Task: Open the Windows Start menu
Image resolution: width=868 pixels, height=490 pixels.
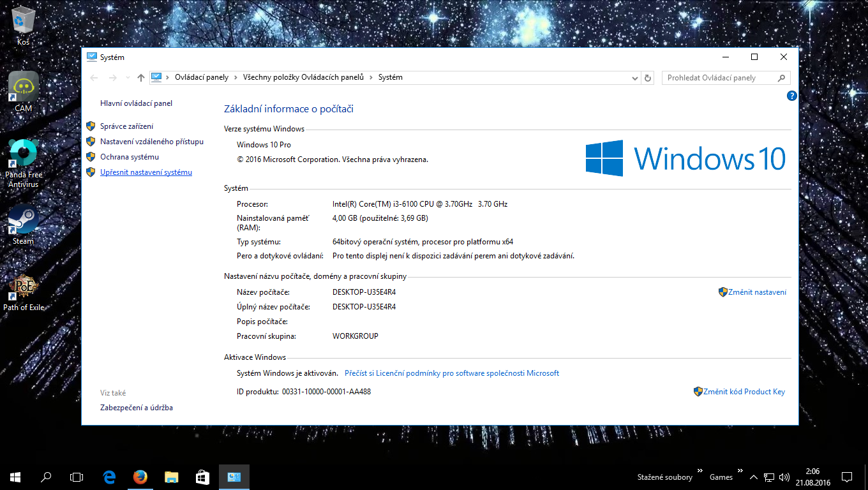Action: (x=15, y=477)
